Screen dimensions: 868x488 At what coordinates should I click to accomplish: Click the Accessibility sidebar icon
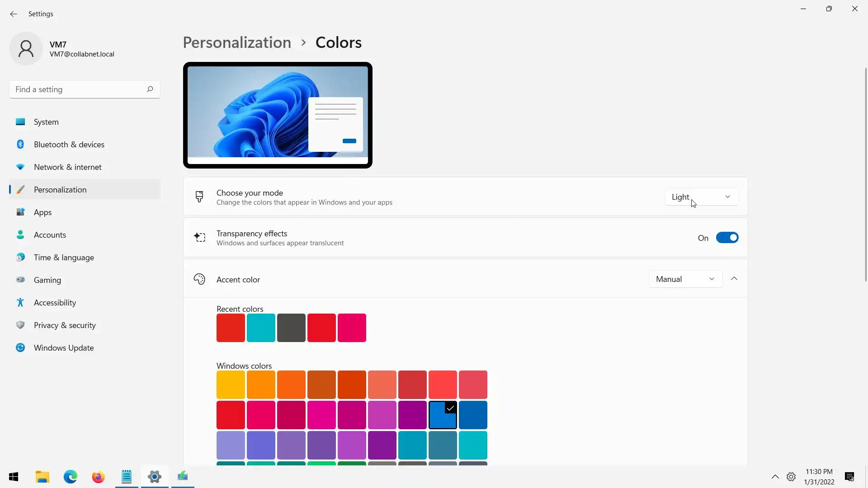pos(20,302)
